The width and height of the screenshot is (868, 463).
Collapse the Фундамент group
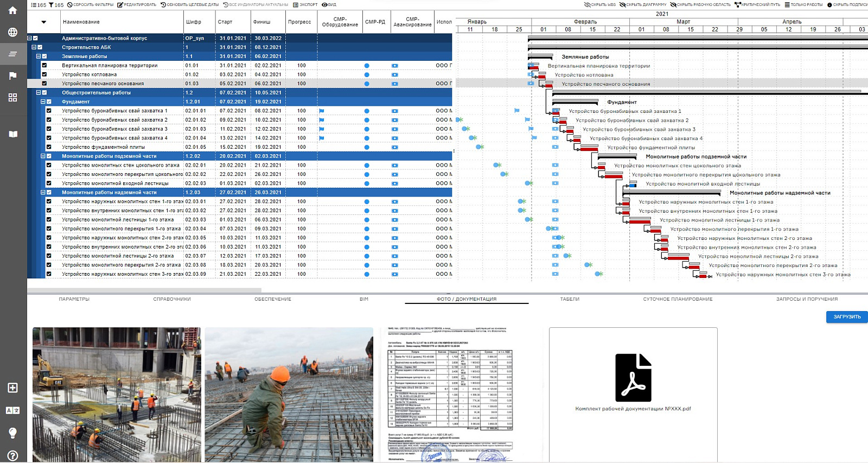pyautogui.click(x=43, y=102)
